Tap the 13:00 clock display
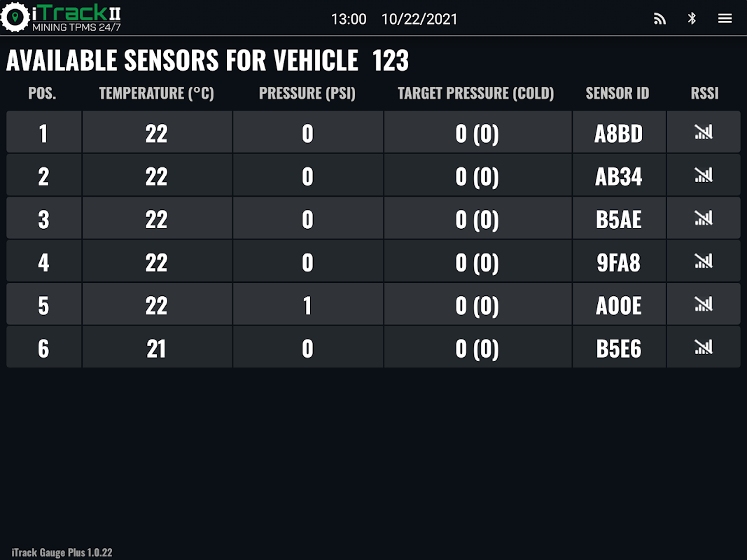This screenshot has height=560, width=747. (x=349, y=19)
